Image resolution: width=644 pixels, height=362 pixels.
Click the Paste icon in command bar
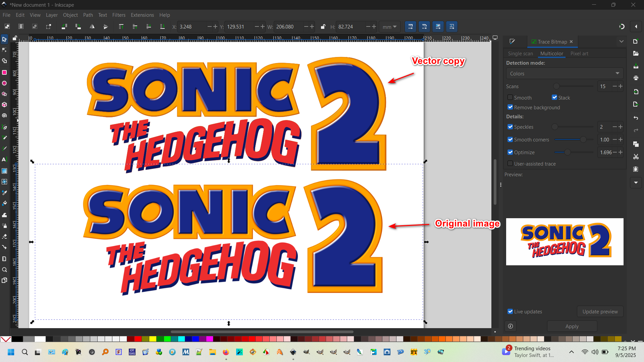[636, 169]
